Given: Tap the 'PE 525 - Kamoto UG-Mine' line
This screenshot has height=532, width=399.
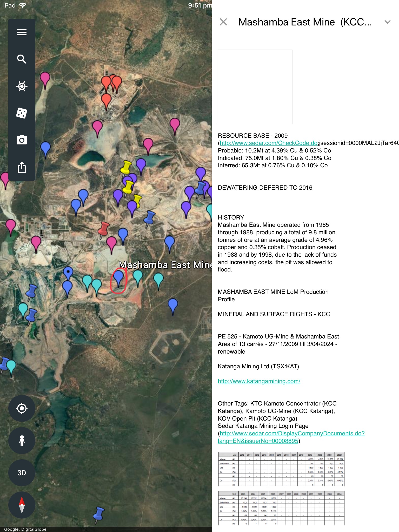Looking at the screenshot, I should point(278,336).
